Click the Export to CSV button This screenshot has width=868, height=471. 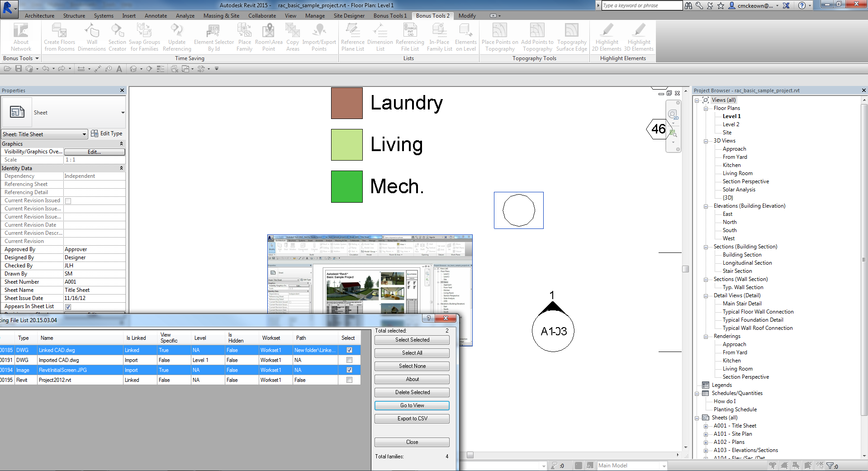[x=412, y=419]
